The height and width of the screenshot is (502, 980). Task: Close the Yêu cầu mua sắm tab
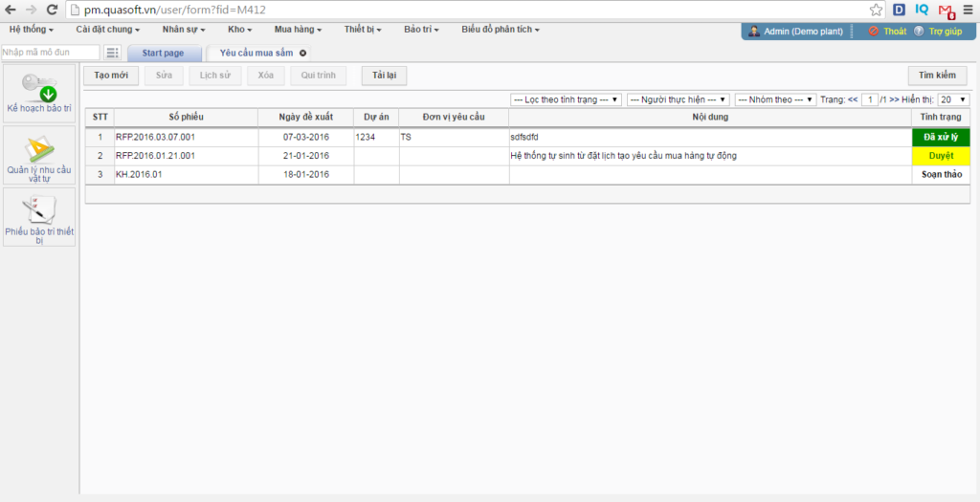pyautogui.click(x=303, y=54)
